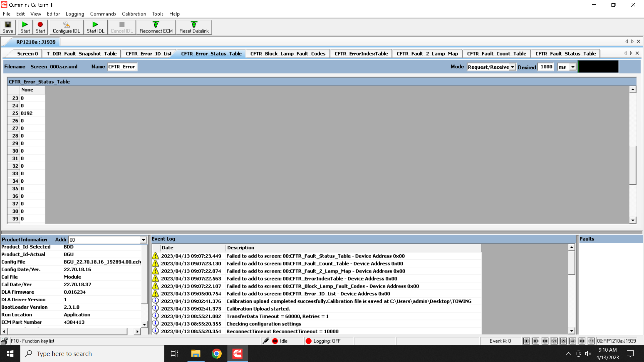Click the red Start logging icon
The image size is (644, 362).
(40, 27)
